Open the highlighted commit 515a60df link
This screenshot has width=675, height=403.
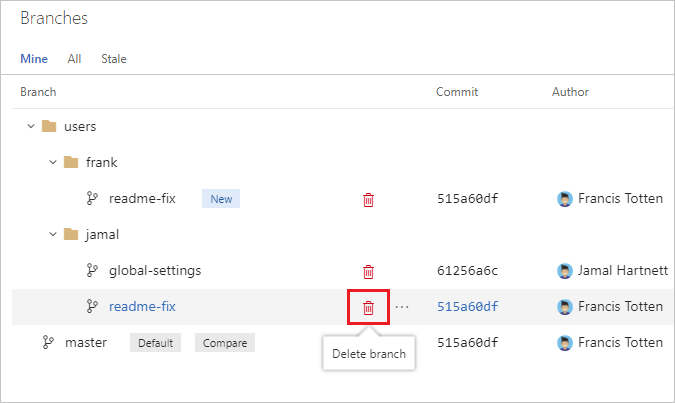[x=468, y=307]
